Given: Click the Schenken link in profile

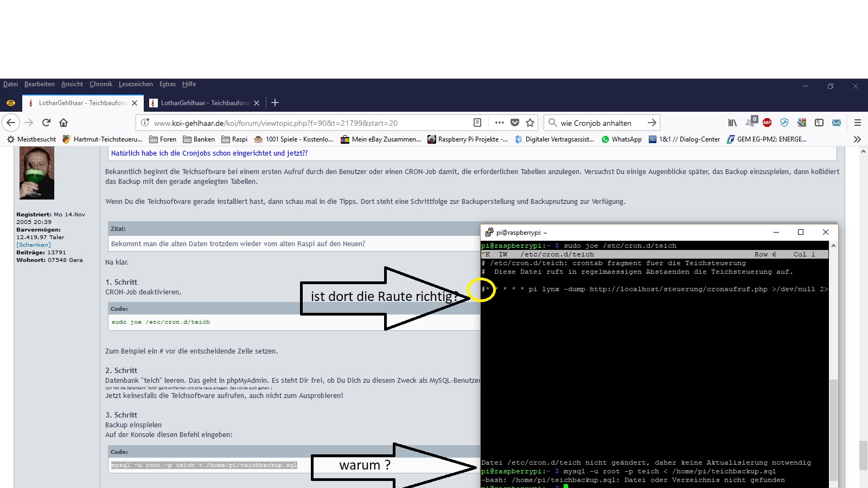Looking at the screenshot, I should coord(34,245).
